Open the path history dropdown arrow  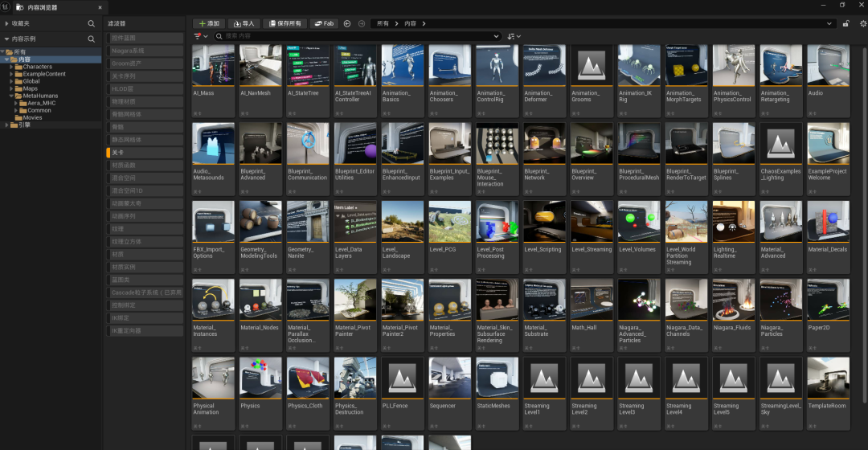[829, 24]
